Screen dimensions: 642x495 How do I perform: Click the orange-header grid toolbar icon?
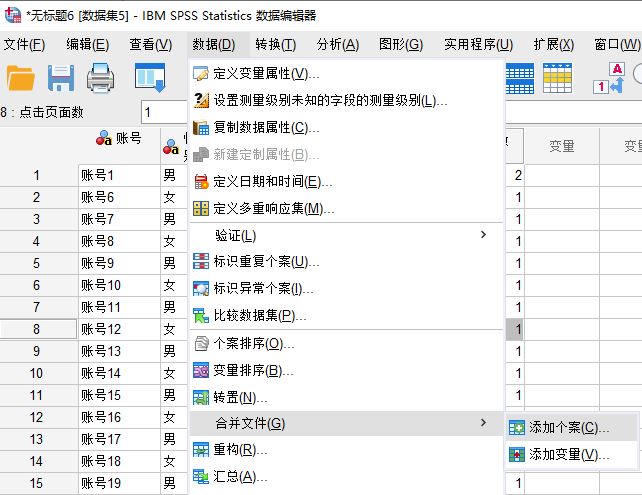[558, 78]
